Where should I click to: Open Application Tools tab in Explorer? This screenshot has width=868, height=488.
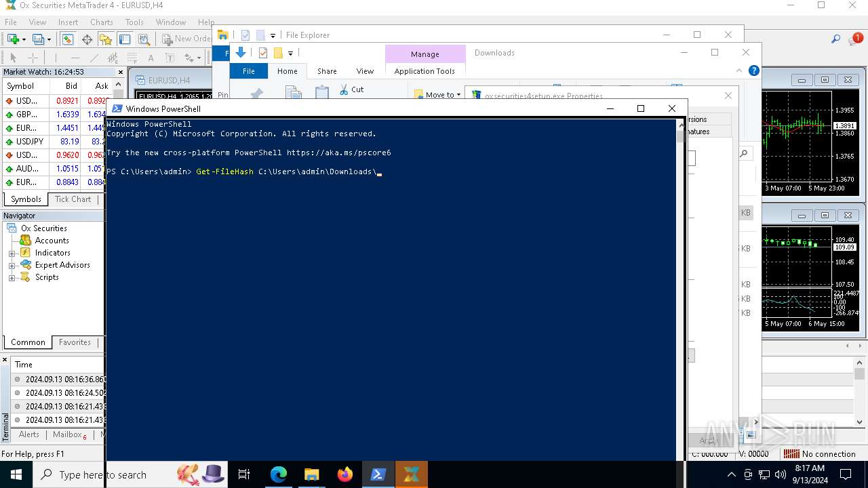pos(425,71)
